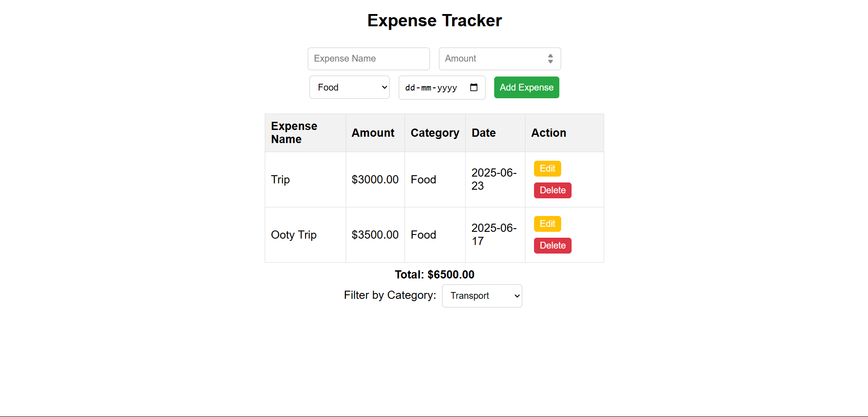Click the Filter by Category label

coord(390,295)
